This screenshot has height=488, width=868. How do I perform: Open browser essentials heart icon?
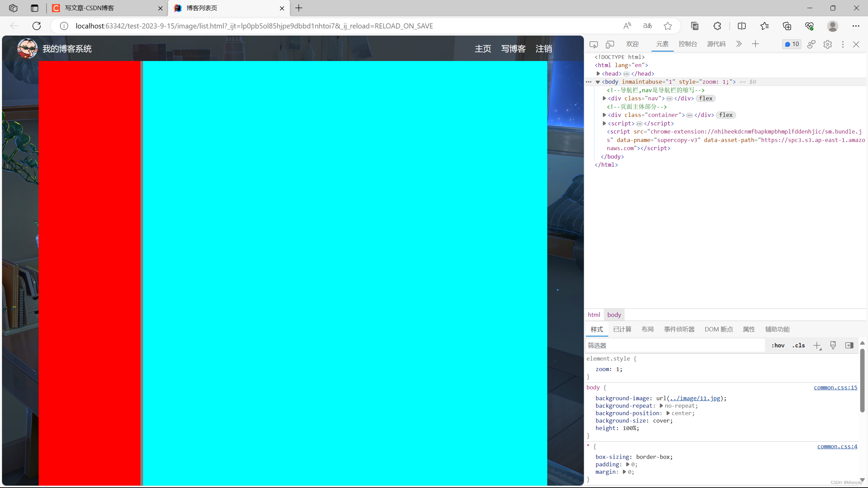click(809, 26)
